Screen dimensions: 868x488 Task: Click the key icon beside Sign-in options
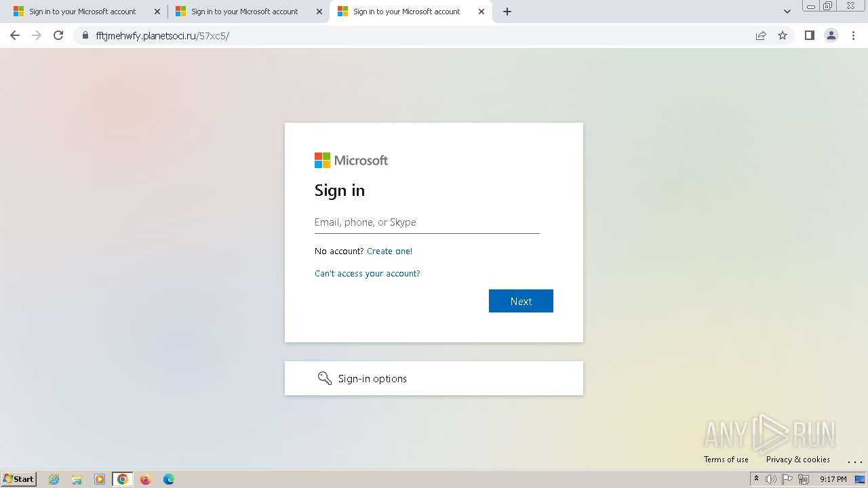[325, 378]
